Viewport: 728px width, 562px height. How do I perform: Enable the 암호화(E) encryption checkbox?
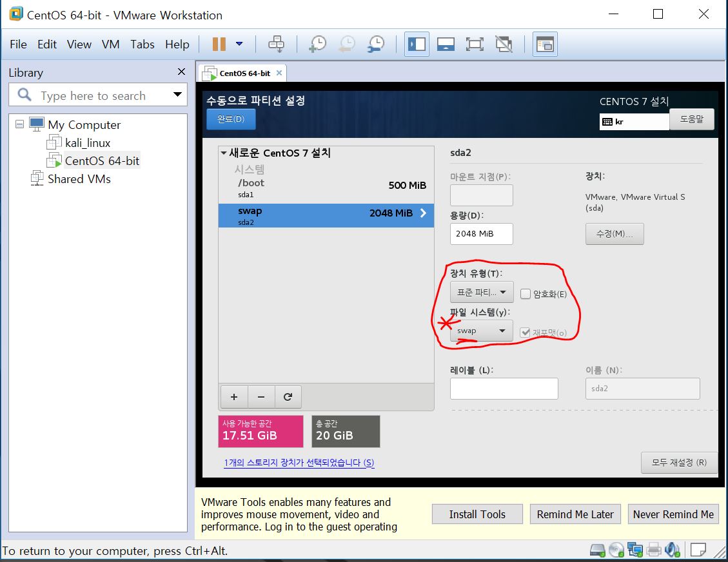(526, 294)
